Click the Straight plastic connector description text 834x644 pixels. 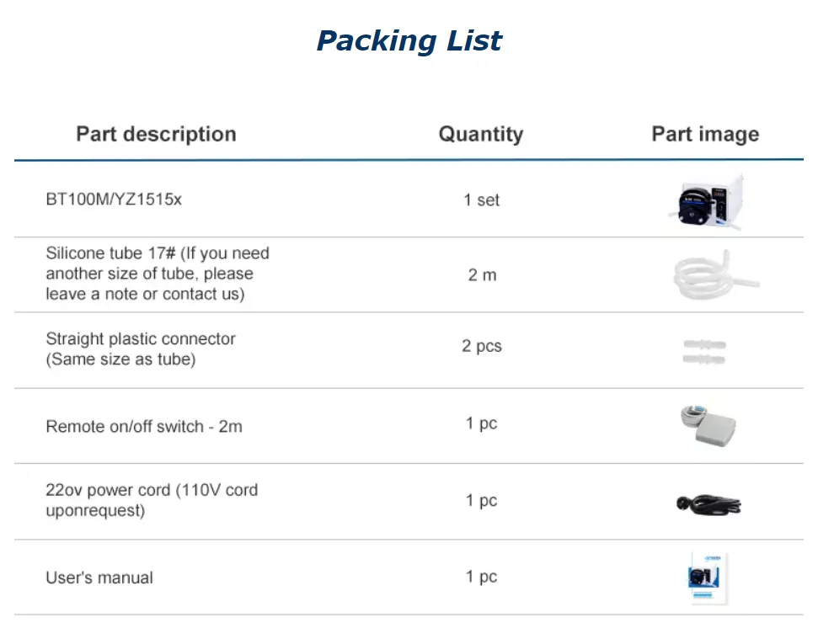tap(141, 349)
